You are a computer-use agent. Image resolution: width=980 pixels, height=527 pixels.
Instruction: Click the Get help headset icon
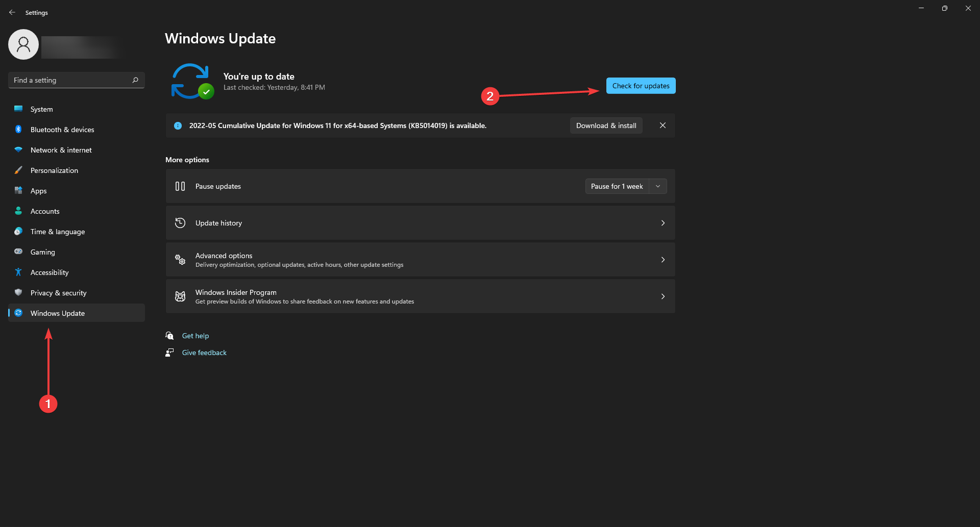[169, 336]
